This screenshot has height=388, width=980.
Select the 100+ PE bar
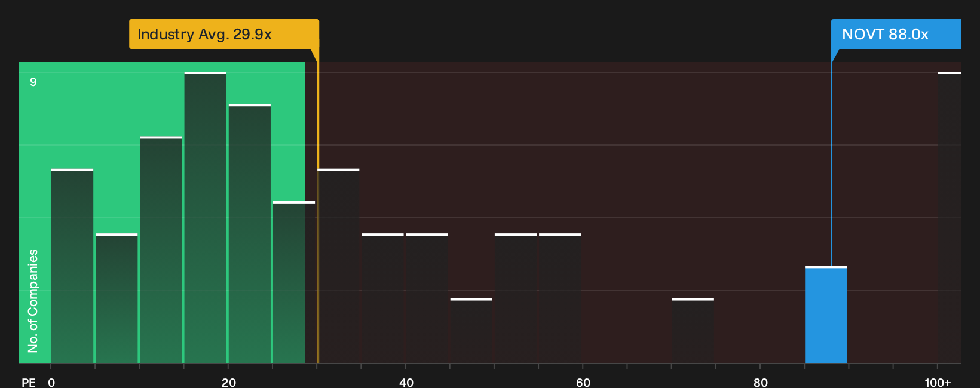point(950,217)
